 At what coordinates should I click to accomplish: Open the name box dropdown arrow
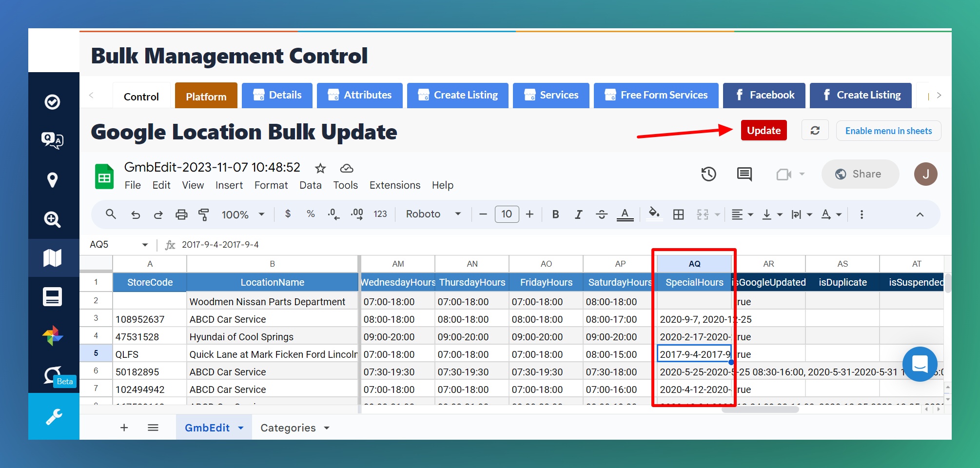pyautogui.click(x=145, y=245)
